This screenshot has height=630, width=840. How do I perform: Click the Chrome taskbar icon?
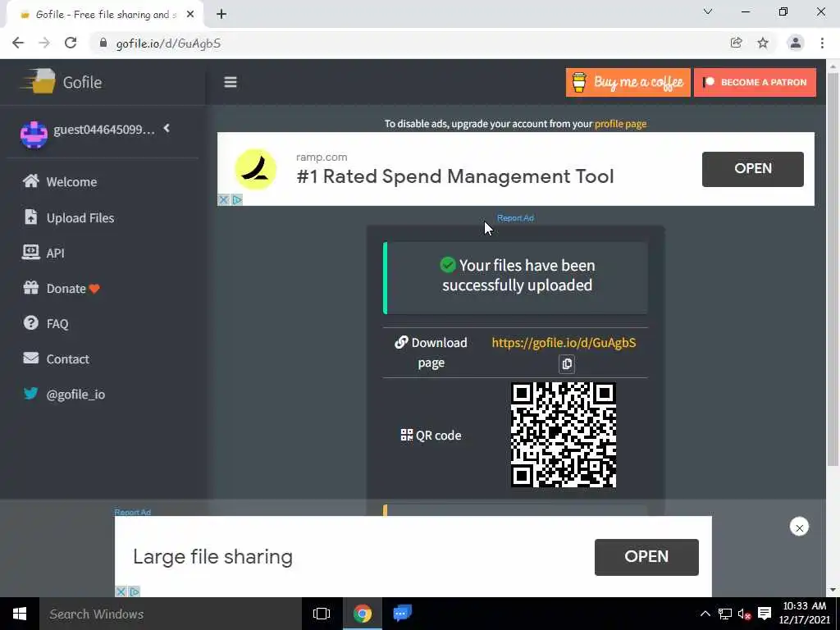pyautogui.click(x=362, y=614)
